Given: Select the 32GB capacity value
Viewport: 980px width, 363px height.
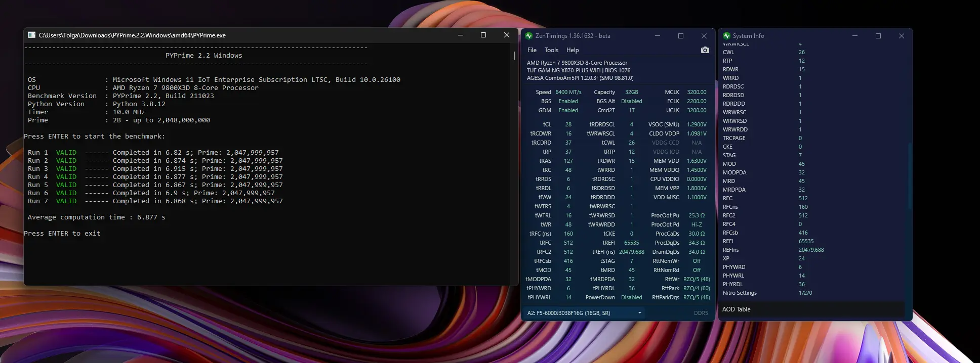Looking at the screenshot, I should [631, 92].
